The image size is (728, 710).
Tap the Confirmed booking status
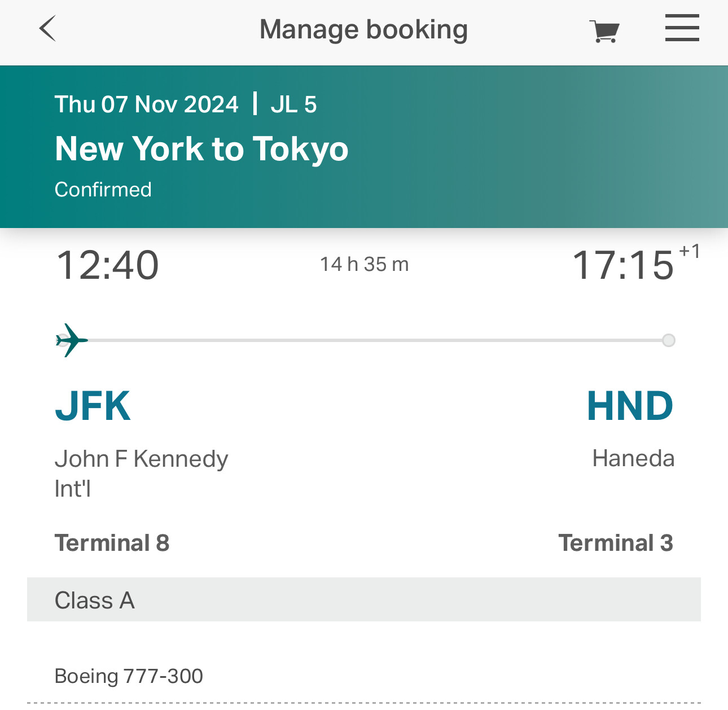tap(103, 190)
